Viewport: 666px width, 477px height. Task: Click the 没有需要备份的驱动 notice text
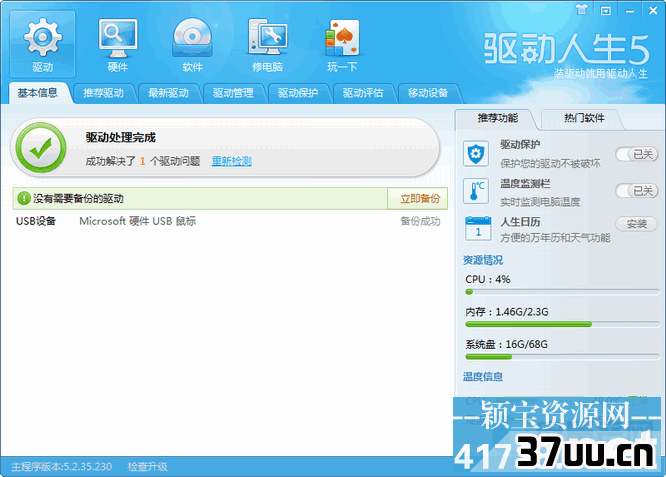coord(79,198)
